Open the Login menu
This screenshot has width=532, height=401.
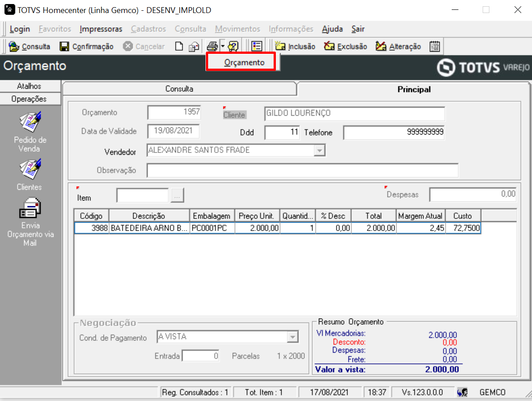(20, 29)
